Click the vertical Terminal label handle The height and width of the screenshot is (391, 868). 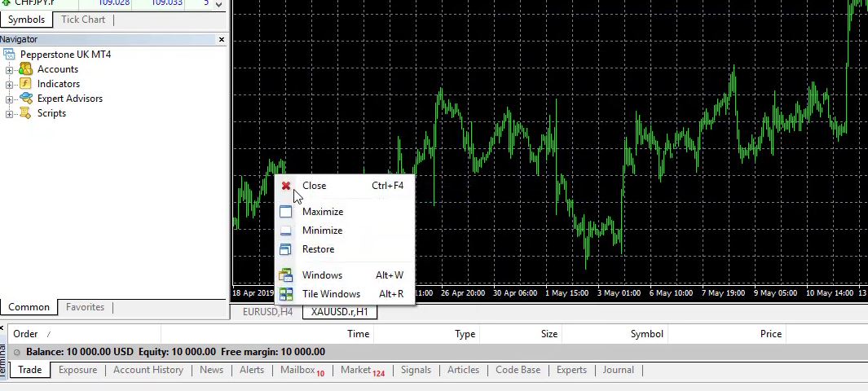[2, 358]
